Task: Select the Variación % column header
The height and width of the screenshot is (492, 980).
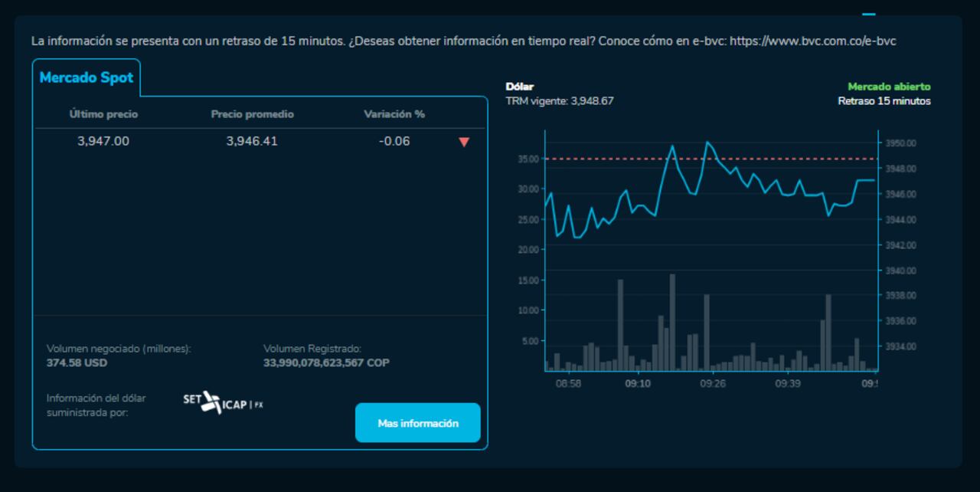Action: tap(394, 114)
